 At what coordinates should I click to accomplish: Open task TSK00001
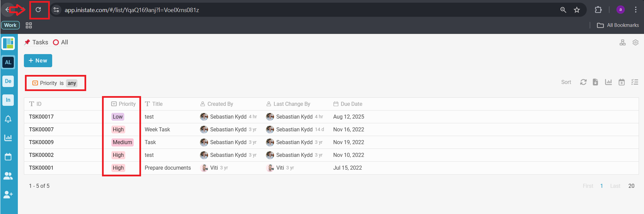click(41, 168)
